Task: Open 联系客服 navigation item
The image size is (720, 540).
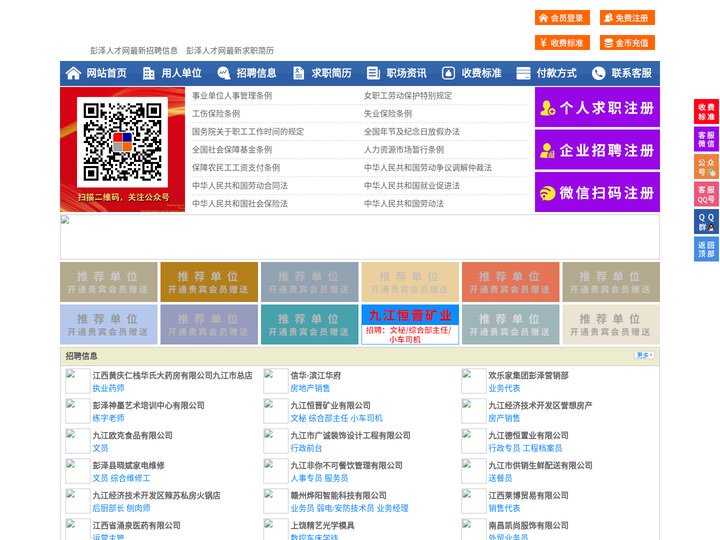Action: [x=631, y=73]
